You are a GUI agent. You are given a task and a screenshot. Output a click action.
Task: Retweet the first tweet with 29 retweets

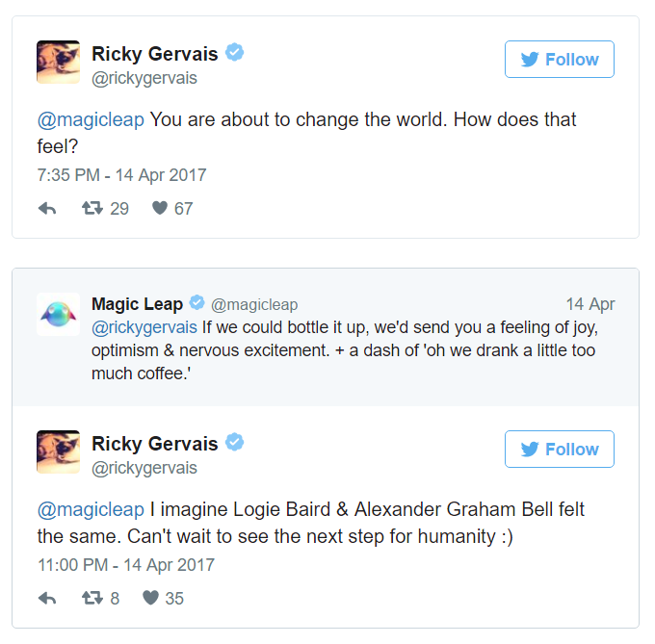click(93, 208)
